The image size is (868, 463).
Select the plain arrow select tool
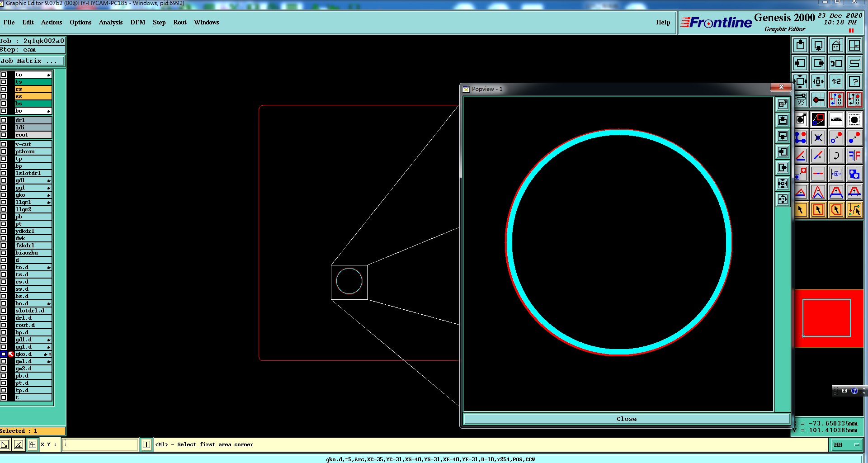pos(800,210)
